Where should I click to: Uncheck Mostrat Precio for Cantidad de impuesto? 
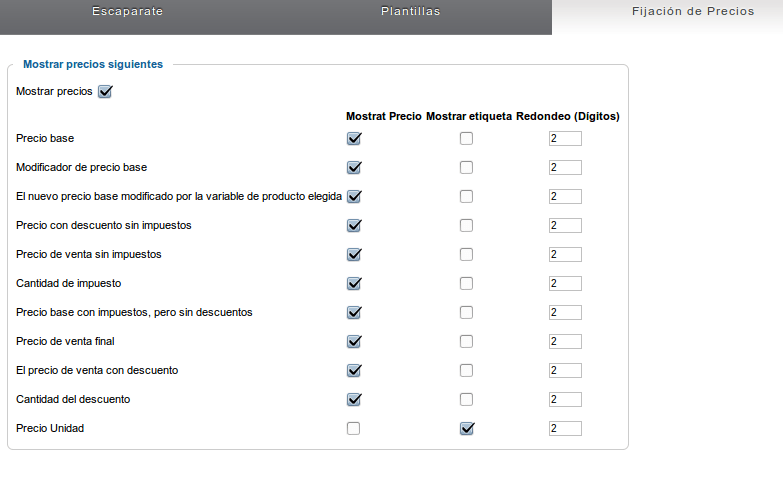pyautogui.click(x=354, y=283)
